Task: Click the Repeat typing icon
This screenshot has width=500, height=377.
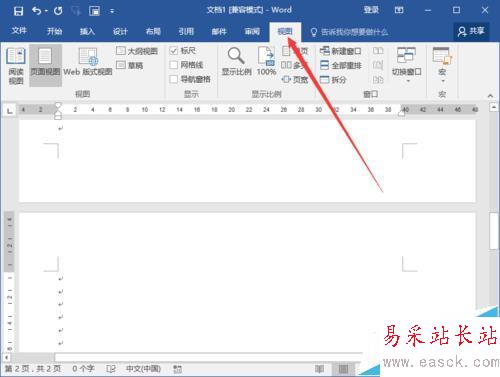Action: 58,11
